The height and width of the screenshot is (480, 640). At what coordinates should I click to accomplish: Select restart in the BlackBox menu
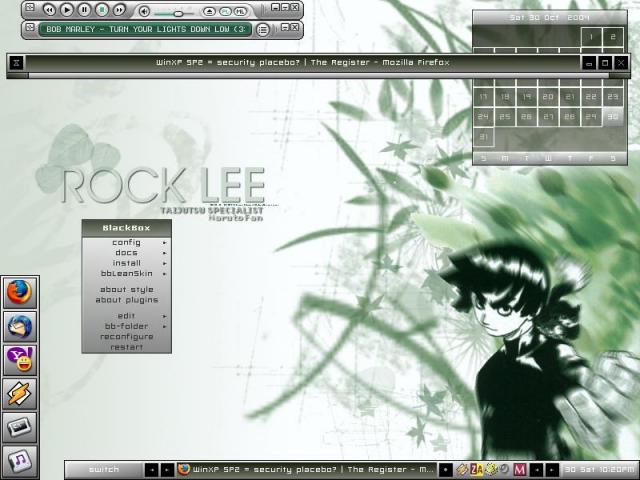coord(127,347)
